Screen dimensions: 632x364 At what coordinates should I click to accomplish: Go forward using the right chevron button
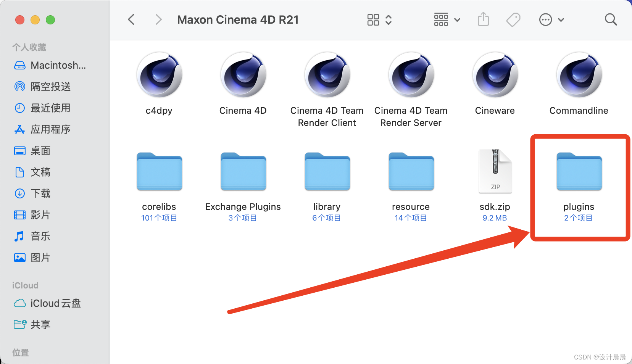(x=158, y=19)
